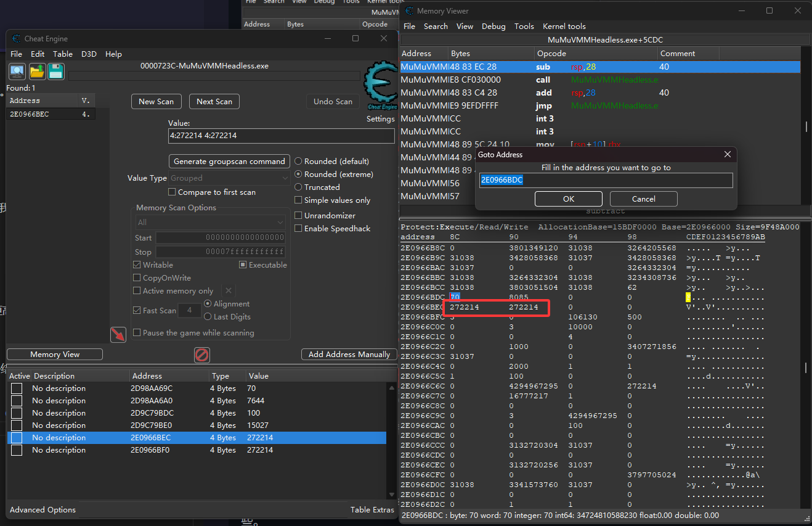Viewport: 812px width, 526px height.
Task: Select the Truncated radio button
Action: tap(298, 187)
